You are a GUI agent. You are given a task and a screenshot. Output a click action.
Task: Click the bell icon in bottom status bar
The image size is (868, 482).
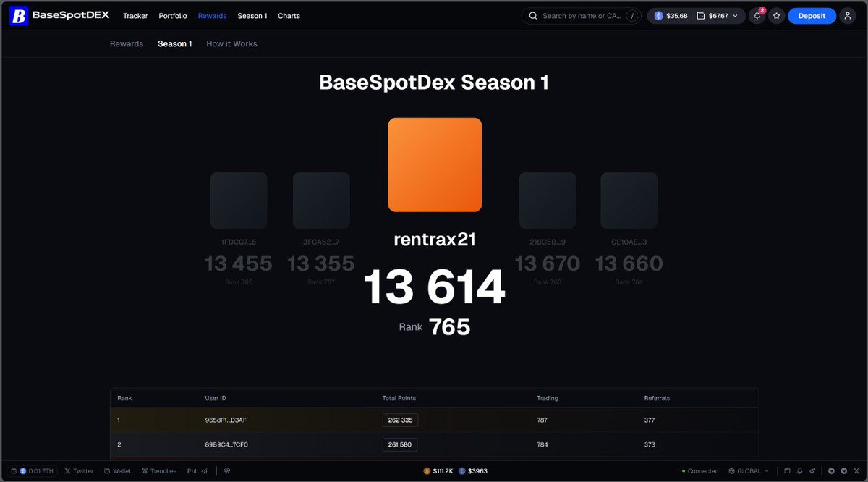point(799,471)
